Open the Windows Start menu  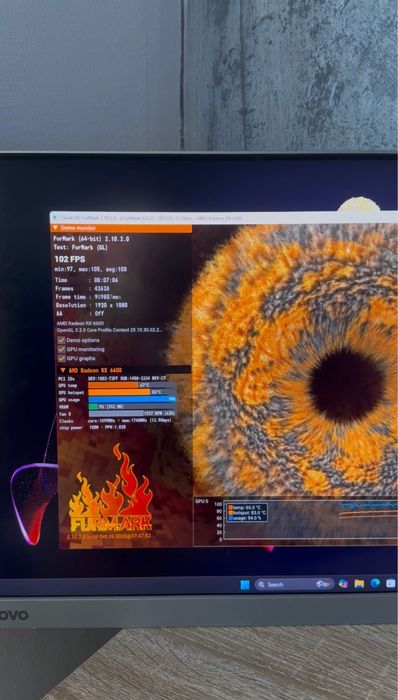coord(245,584)
